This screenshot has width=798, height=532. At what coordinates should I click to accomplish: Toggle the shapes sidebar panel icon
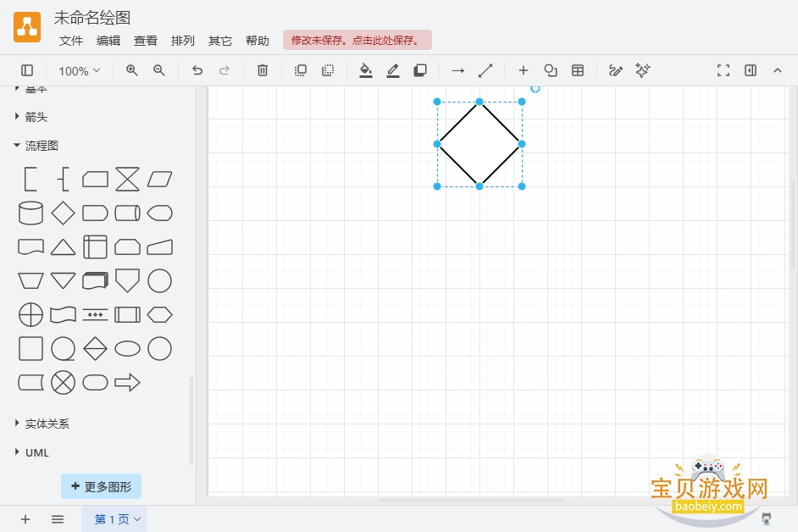click(27, 70)
